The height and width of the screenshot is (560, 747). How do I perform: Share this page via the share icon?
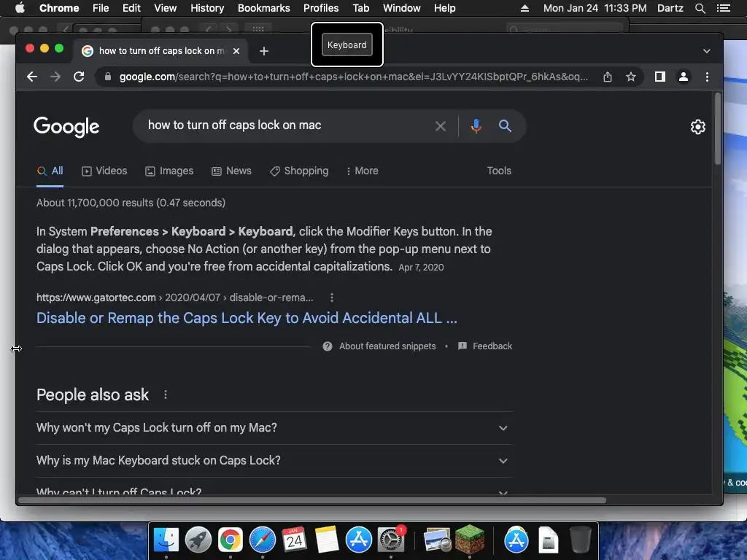(x=608, y=77)
